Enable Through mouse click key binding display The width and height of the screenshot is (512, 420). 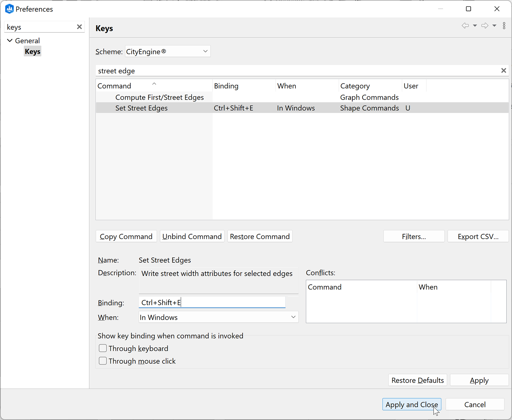pos(103,361)
